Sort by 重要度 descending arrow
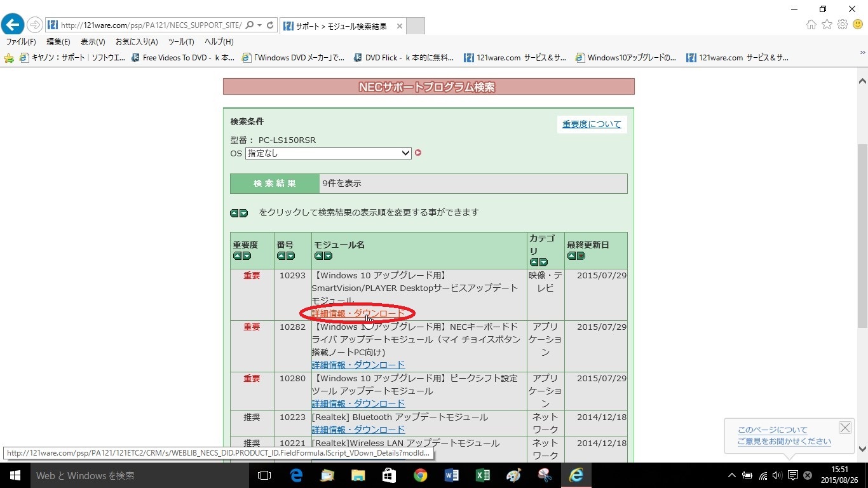 pyautogui.click(x=247, y=256)
